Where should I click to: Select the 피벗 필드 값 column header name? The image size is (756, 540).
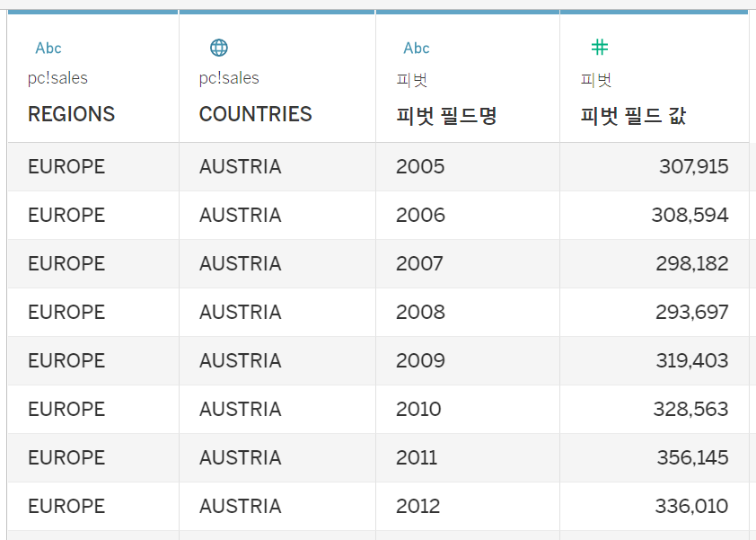point(633,116)
